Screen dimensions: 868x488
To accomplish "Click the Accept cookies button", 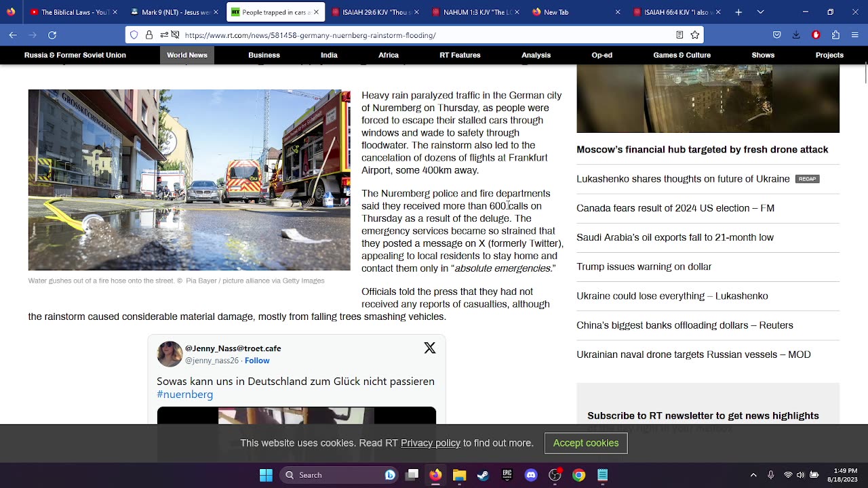I will coord(586,443).
